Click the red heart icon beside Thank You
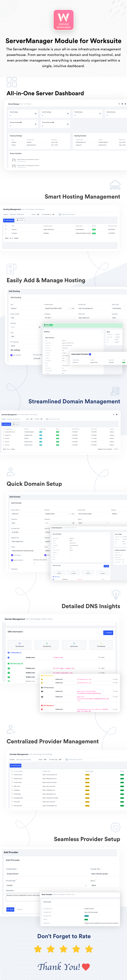The width and height of the screenshot is (127, 980). (86, 967)
